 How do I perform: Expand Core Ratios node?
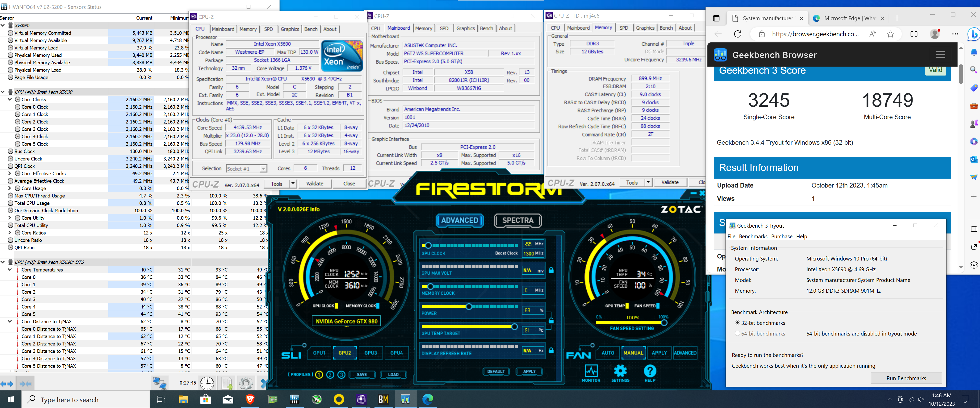(10, 233)
